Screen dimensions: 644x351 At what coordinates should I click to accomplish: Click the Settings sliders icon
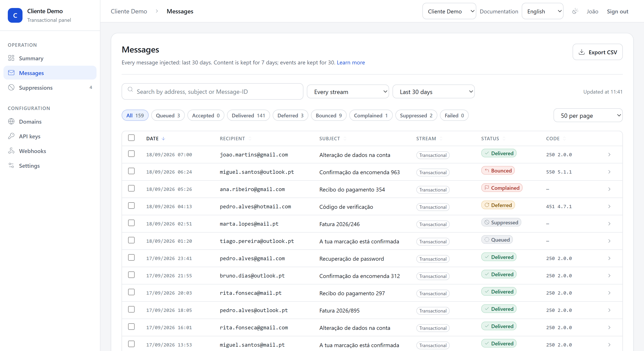pyautogui.click(x=11, y=166)
